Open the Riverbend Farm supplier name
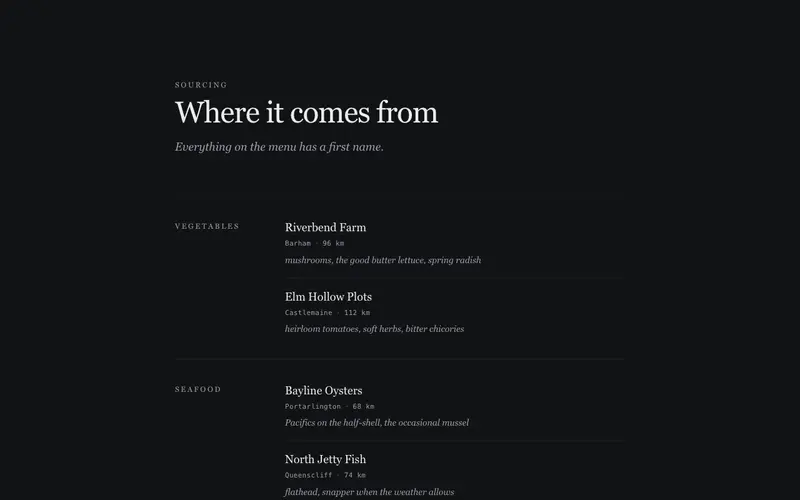This screenshot has height=500, width=800. 326,228
